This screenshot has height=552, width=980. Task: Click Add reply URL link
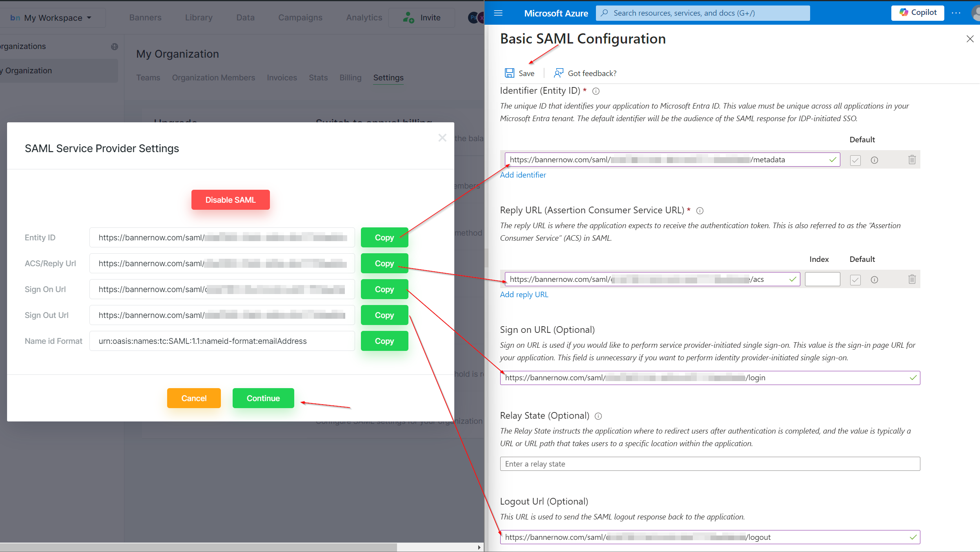(x=524, y=294)
